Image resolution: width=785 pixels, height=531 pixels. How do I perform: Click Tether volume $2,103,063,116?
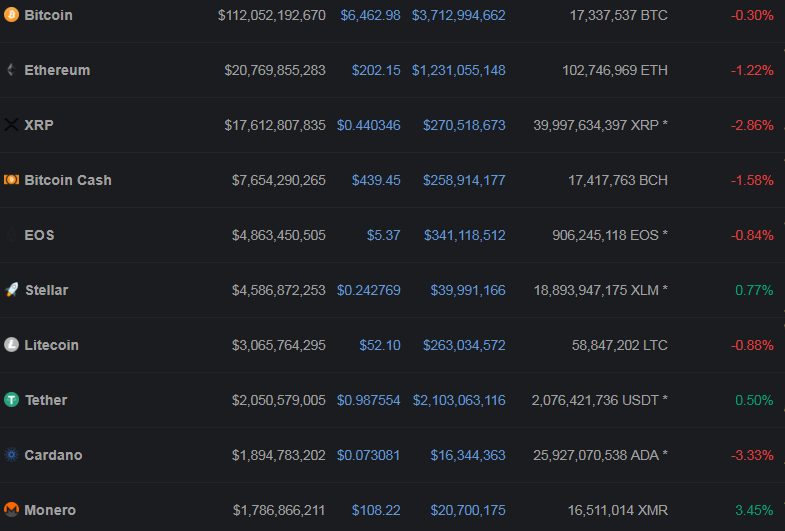pyautogui.click(x=459, y=401)
